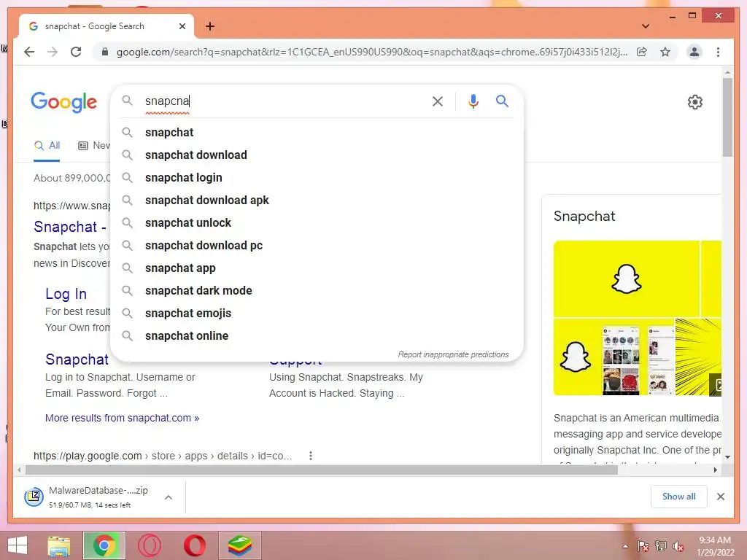Clear the search box text
Screen dimensions: 747x560
coord(438,101)
